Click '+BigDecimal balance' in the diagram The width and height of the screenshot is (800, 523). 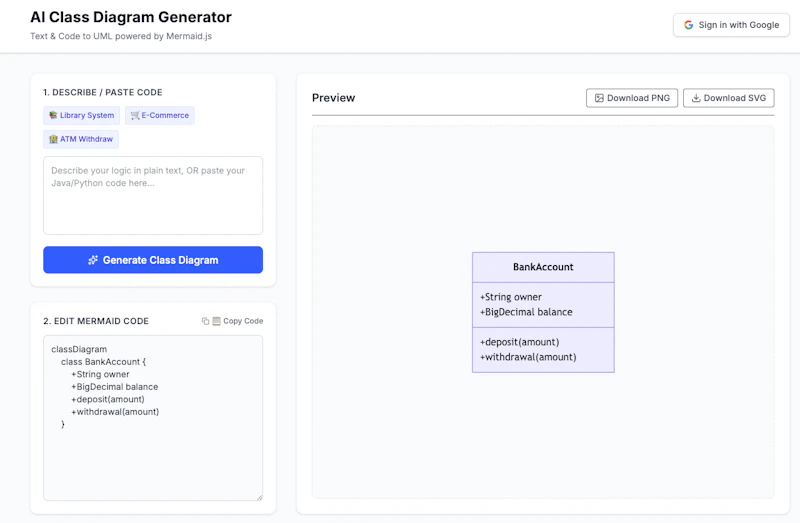[526, 312]
